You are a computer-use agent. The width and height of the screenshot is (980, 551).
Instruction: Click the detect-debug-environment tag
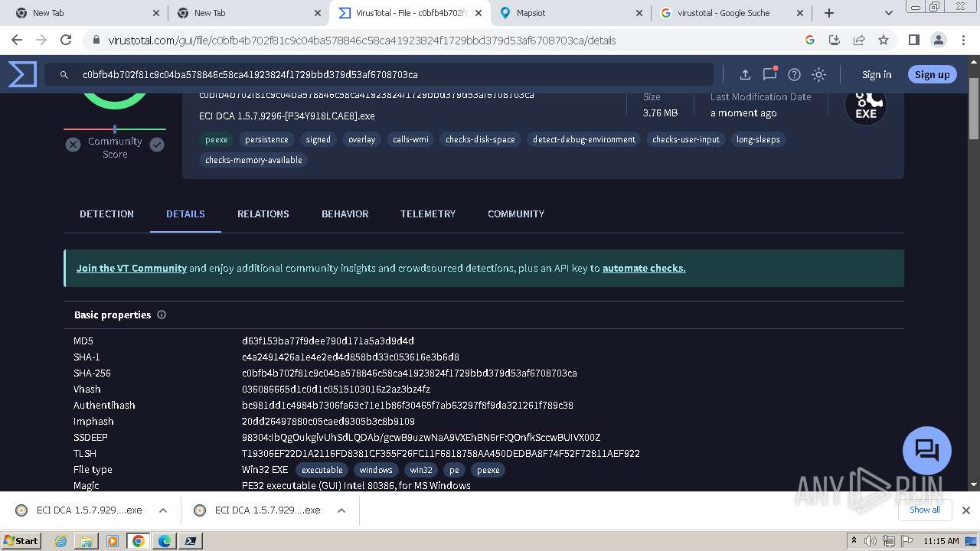click(584, 139)
